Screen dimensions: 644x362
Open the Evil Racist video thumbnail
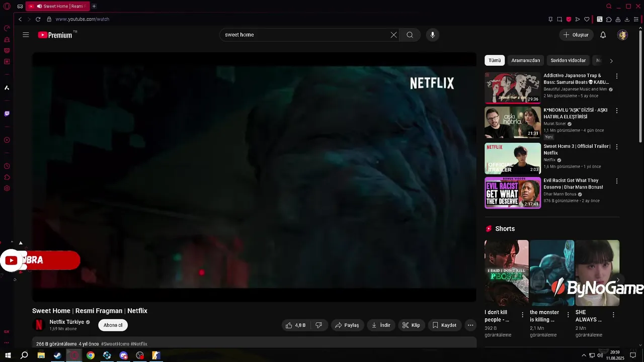pyautogui.click(x=513, y=193)
